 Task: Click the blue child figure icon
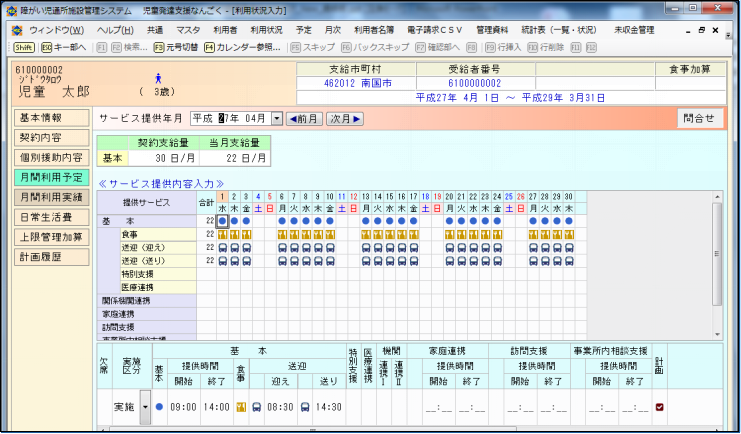[x=158, y=77]
